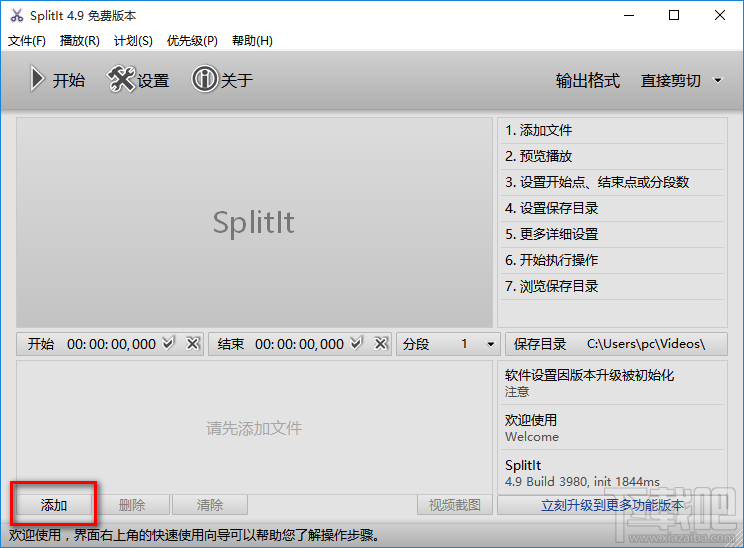744x548 pixels.
Task: Open the 优先级(P) menu
Action: tap(192, 41)
